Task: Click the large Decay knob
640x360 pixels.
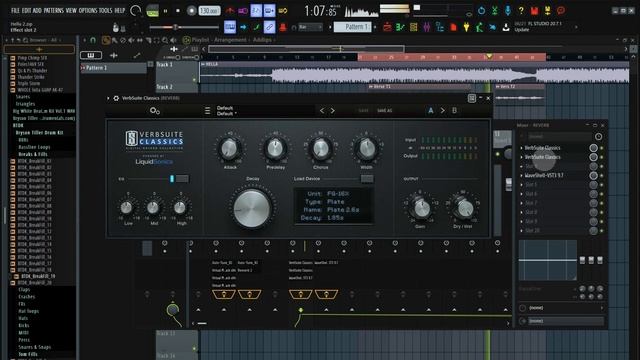Action: pyautogui.click(x=252, y=208)
